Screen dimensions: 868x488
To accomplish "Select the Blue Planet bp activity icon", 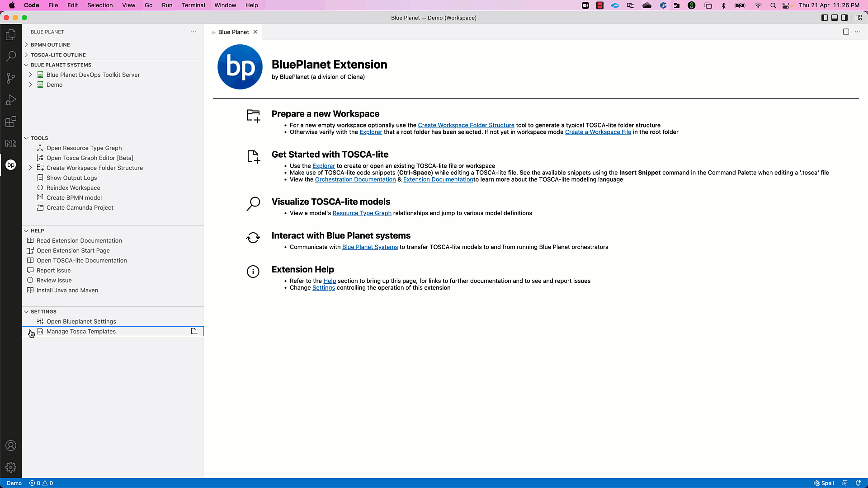I will [11, 165].
